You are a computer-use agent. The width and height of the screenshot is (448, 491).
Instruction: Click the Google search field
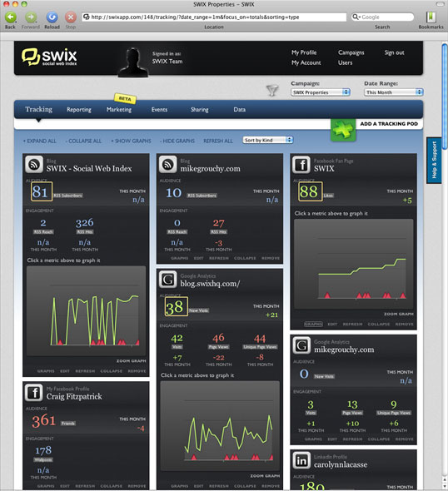(x=382, y=17)
